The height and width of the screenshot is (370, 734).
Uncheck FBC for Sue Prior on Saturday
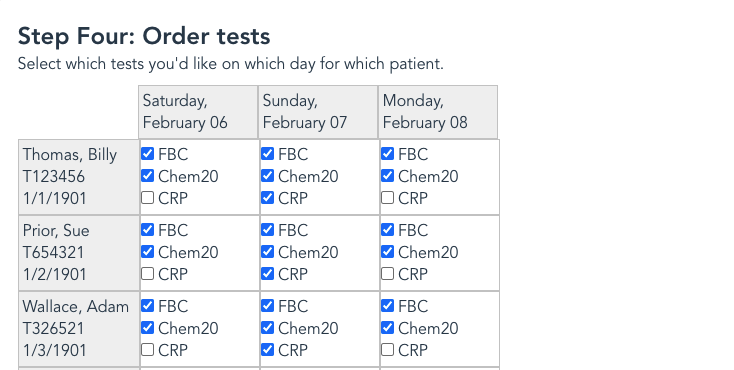pyautogui.click(x=147, y=229)
